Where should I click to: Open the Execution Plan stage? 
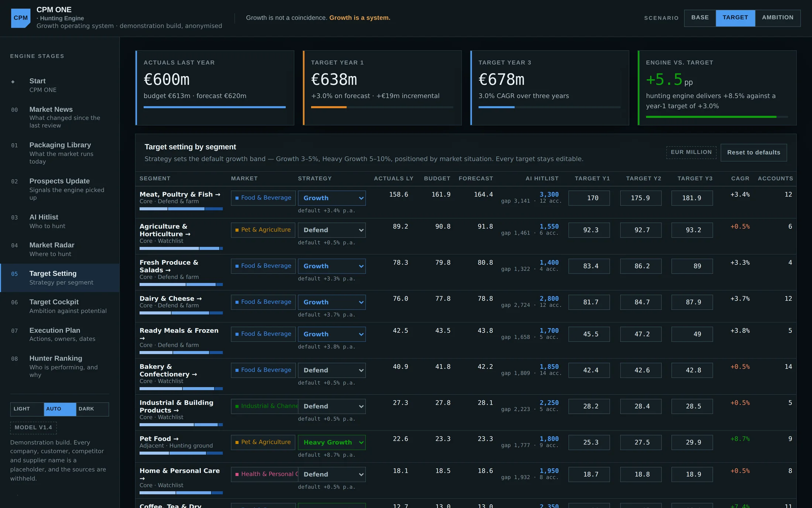pyautogui.click(x=60, y=334)
